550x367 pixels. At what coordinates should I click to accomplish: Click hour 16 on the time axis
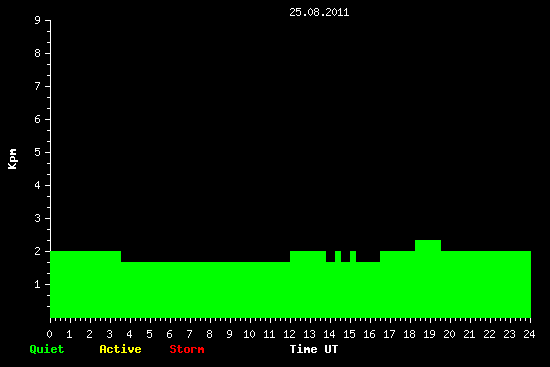[x=369, y=334]
